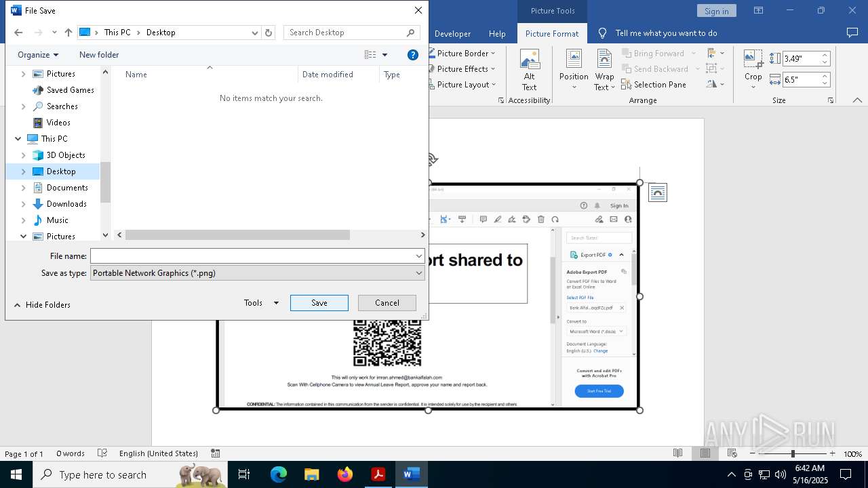Open Windows Start menu
Viewport: 868px width, 488px height.
pyautogui.click(x=16, y=474)
